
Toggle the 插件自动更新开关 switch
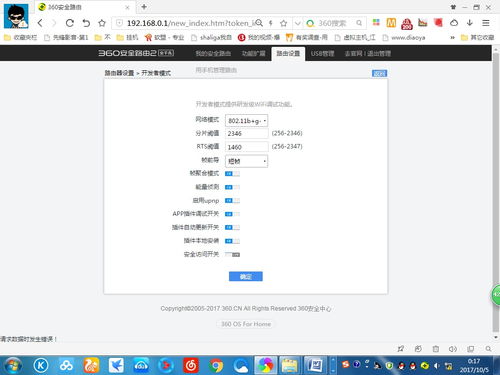pyautogui.click(x=232, y=227)
